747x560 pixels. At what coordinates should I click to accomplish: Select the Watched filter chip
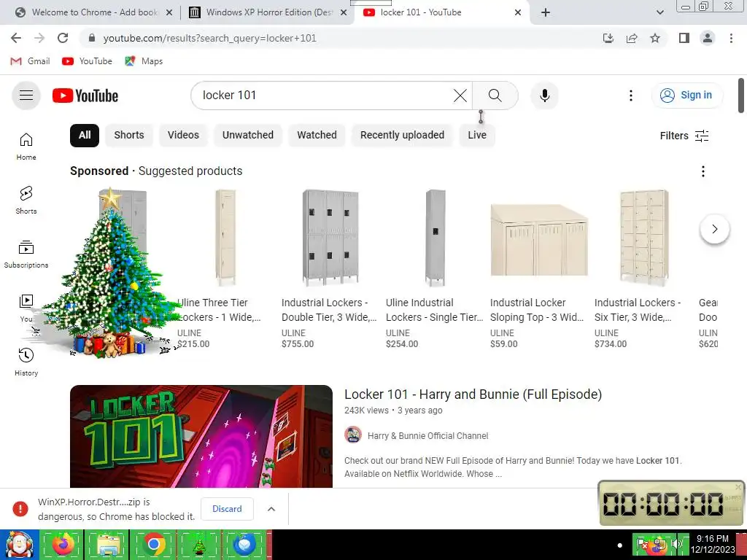click(317, 135)
